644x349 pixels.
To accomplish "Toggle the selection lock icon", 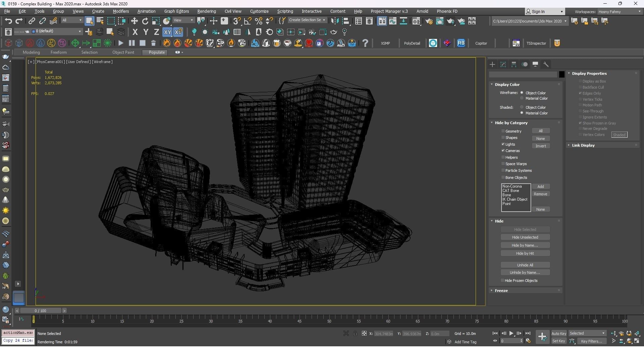I will (355, 333).
